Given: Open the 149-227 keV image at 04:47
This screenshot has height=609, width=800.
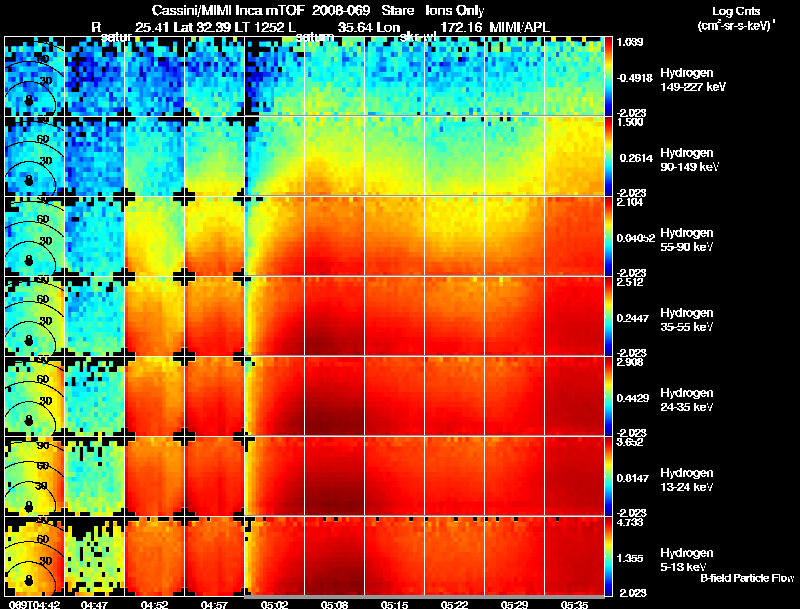Looking at the screenshot, I should point(95,77).
